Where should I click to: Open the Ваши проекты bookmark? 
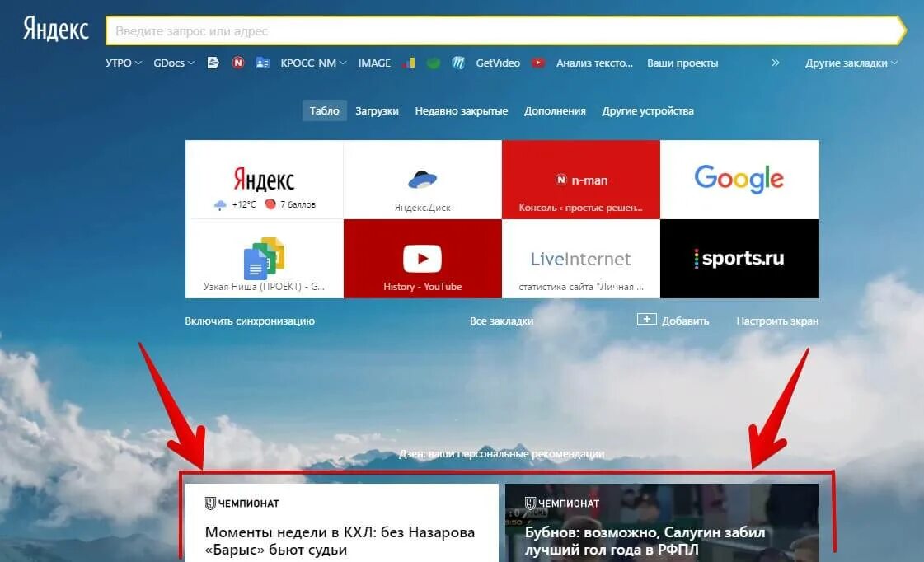pyautogui.click(x=682, y=63)
